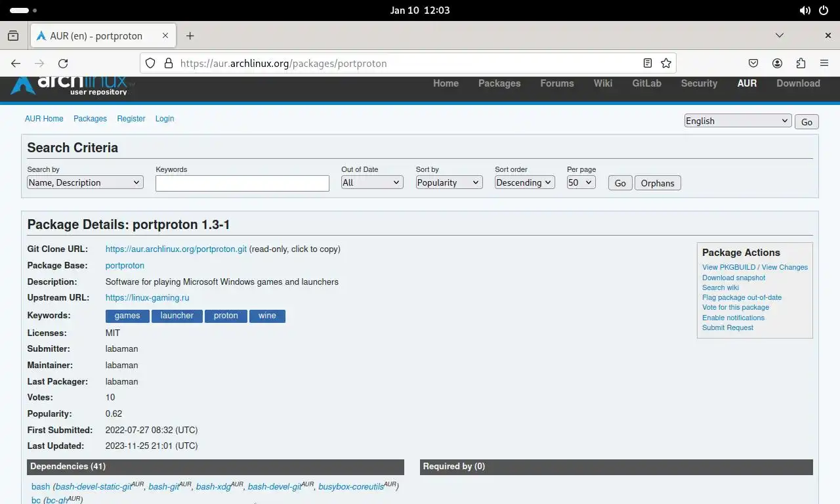This screenshot has height=504, width=840.
Task: List all tabs dropdown arrow
Action: [x=780, y=35]
